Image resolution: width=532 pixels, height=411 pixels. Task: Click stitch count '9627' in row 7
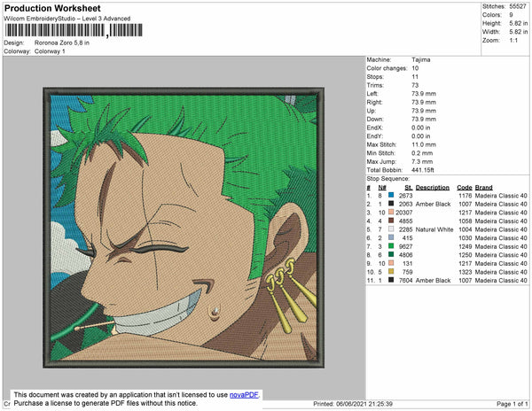[406, 246]
